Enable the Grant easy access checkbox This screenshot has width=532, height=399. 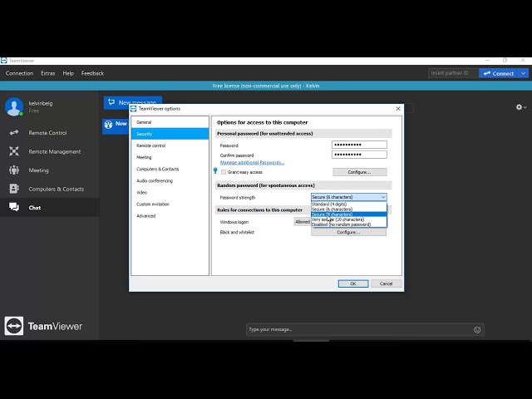(x=224, y=172)
